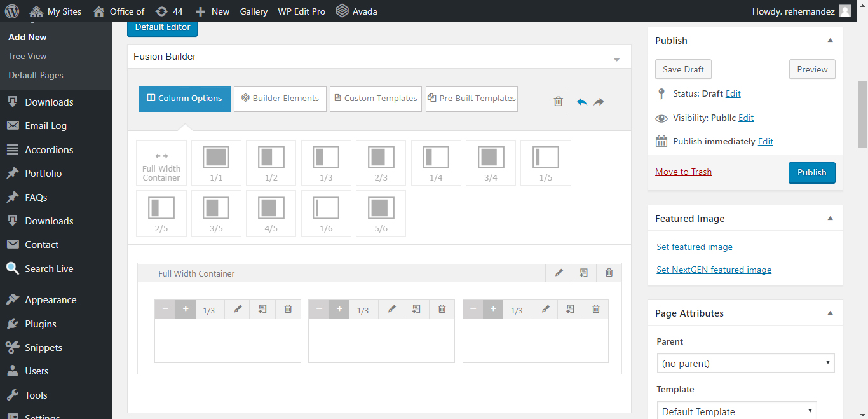Click the Save Draft button
The image size is (868, 419).
[x=684, y=69]
